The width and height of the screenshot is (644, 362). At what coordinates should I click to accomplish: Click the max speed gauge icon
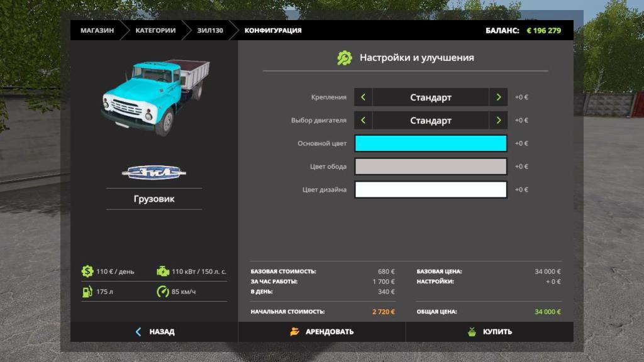click(163, 292)
